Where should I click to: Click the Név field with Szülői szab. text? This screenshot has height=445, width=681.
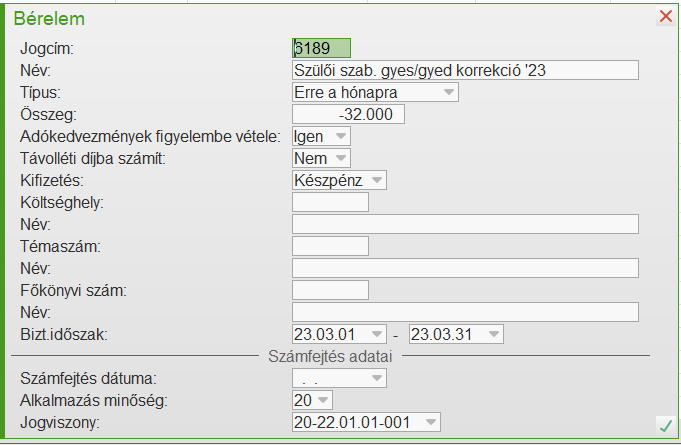(465, 70)
